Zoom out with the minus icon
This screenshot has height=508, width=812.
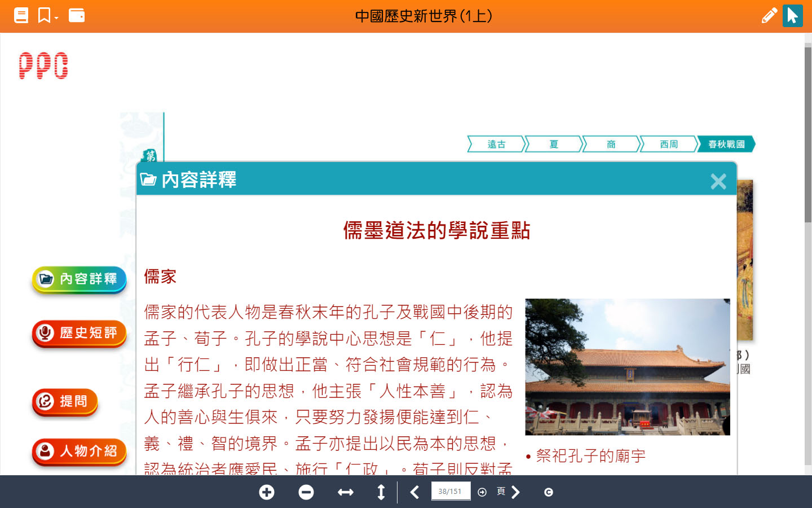click(x=306, y=492)
